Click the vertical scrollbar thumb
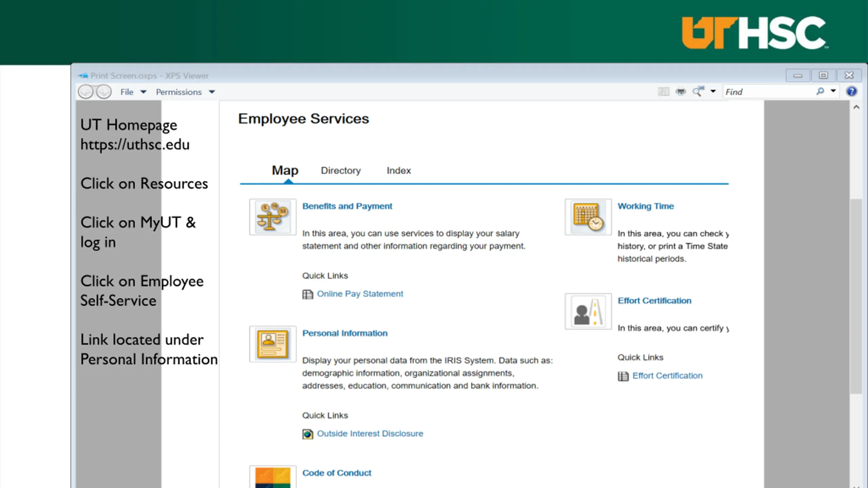Screen dimensions: 868x488 point(856,297)
